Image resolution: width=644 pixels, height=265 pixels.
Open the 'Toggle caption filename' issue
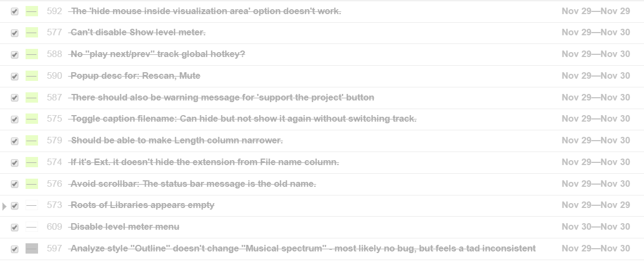tap(243, 118)
